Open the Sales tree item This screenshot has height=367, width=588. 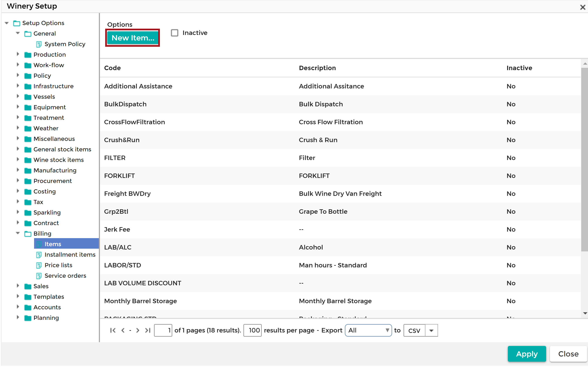(41, 286)
